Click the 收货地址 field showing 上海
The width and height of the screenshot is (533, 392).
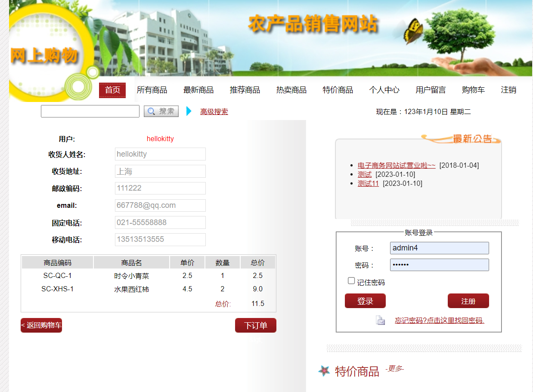tap(160, 171)
